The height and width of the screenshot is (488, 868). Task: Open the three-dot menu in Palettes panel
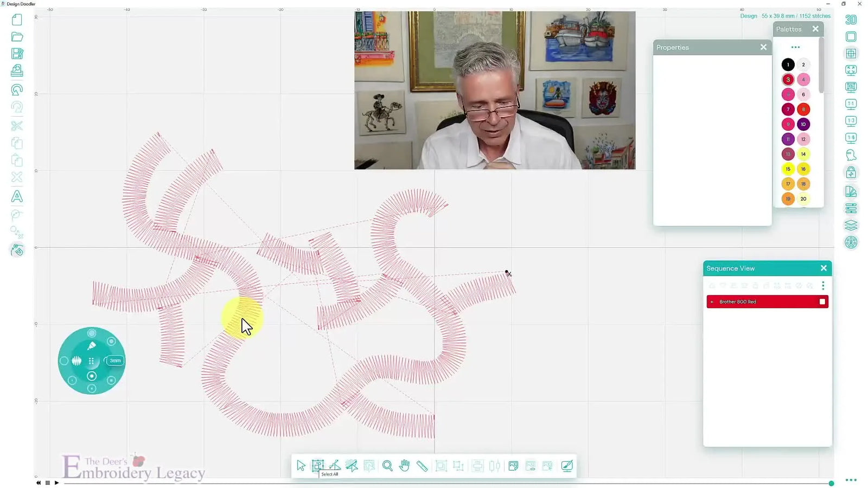795,47
